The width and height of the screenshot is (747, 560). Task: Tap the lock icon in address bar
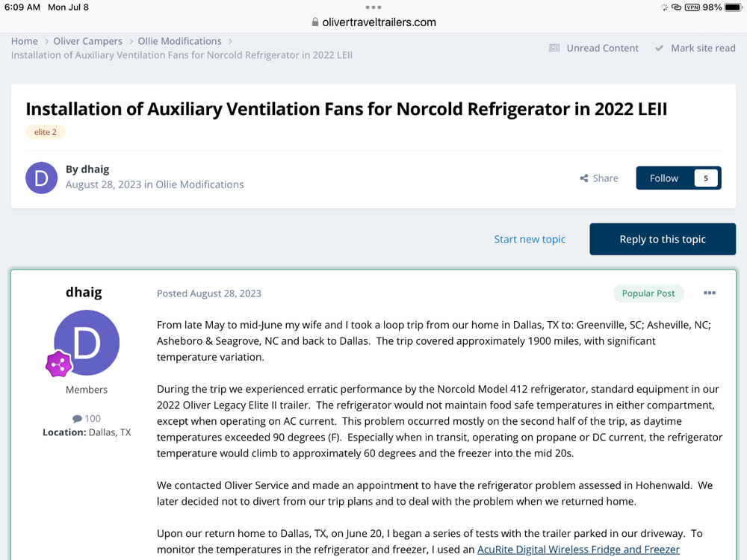click(x=315, y=22)
